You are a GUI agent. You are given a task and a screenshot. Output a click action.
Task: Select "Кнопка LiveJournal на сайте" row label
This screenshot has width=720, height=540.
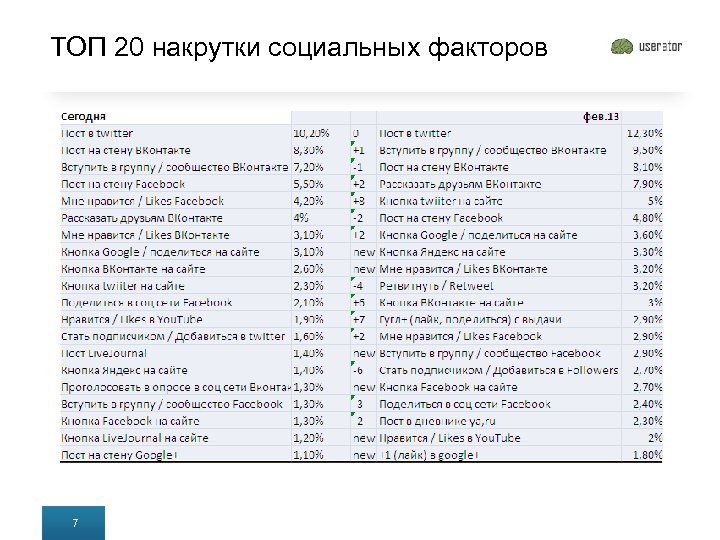(135, 438)
